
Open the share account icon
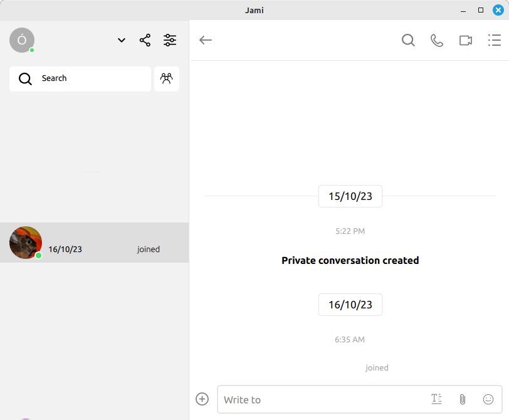pyautogui.click(x=145, y=40)
